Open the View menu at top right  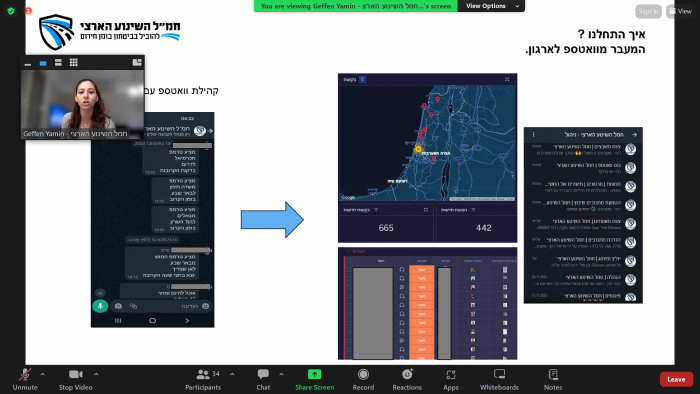point(680,11)
